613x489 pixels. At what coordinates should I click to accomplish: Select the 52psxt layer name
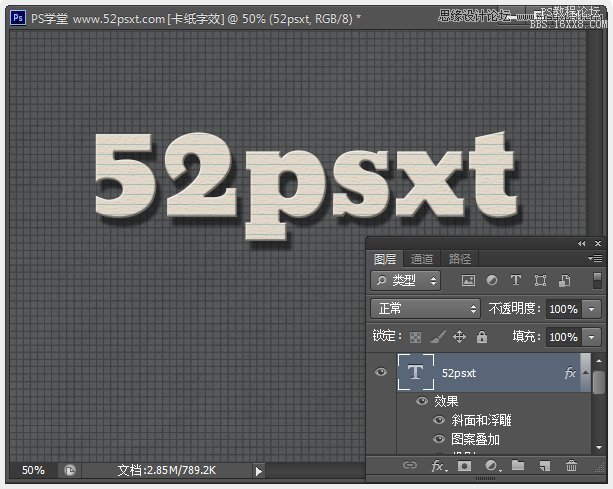click(x=459, y=373)
